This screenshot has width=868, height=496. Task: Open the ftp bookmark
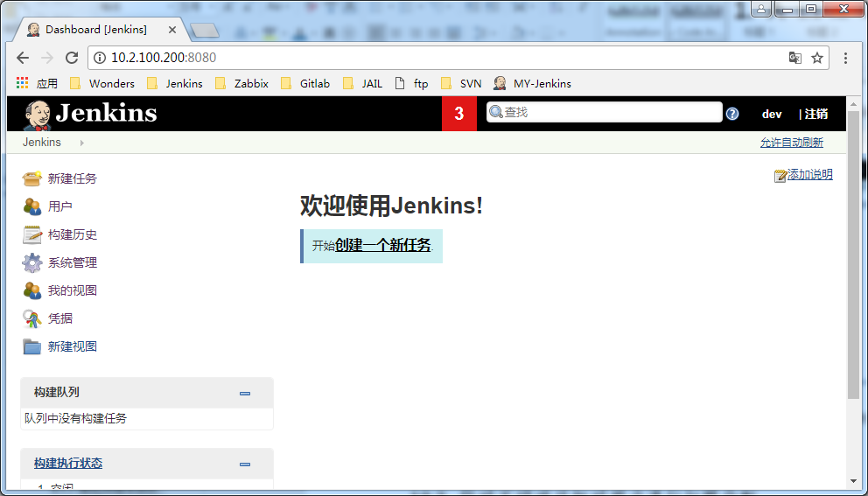click(412, 84)
